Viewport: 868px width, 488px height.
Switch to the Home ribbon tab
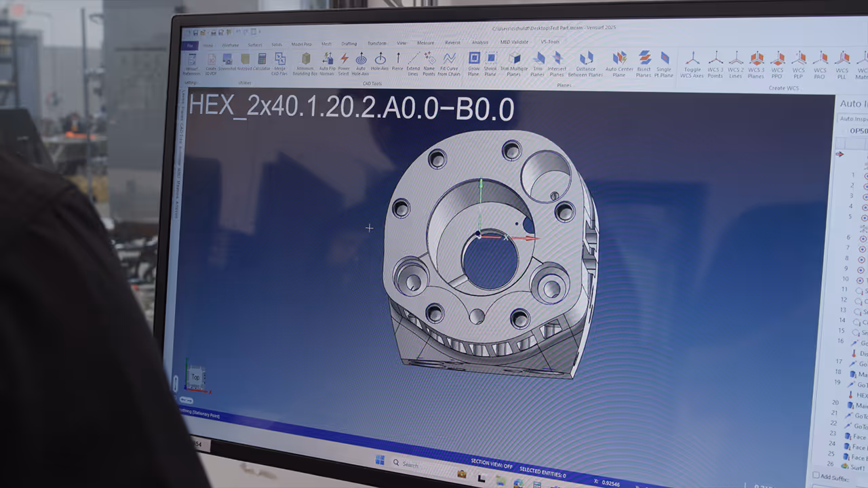point(208,45)
